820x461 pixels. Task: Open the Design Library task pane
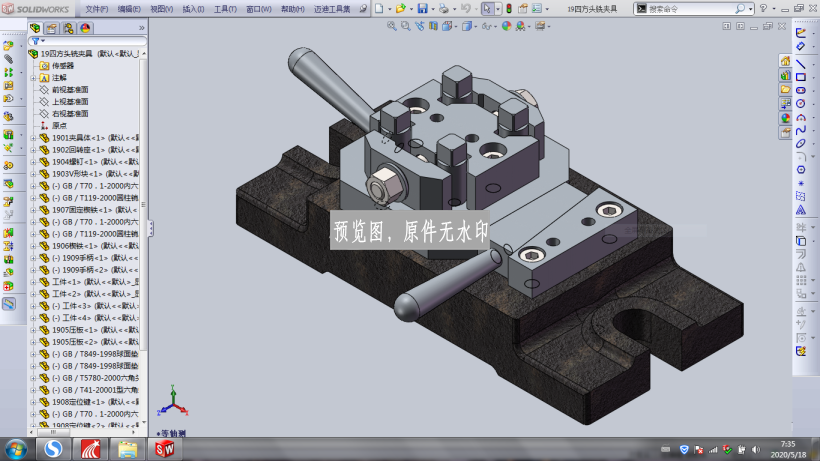point(785,75)
